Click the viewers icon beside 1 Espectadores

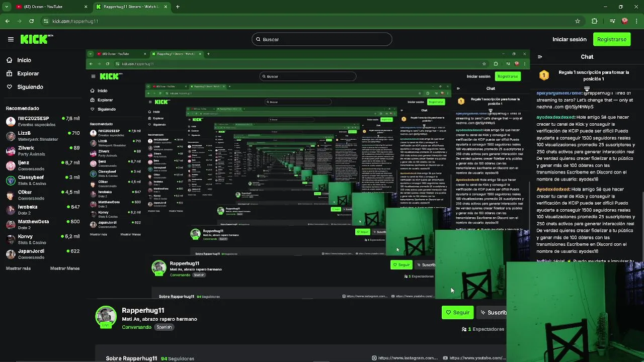(464, 329)
